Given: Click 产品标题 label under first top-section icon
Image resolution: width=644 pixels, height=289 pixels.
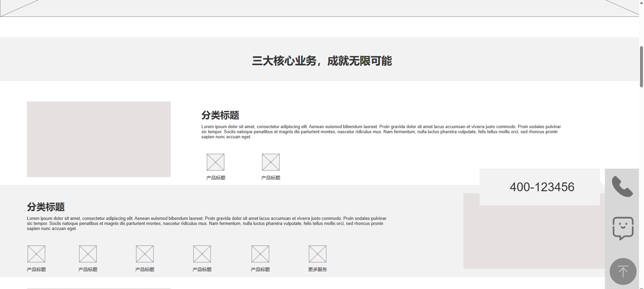Looking at the screenshot, I should 216,178.
